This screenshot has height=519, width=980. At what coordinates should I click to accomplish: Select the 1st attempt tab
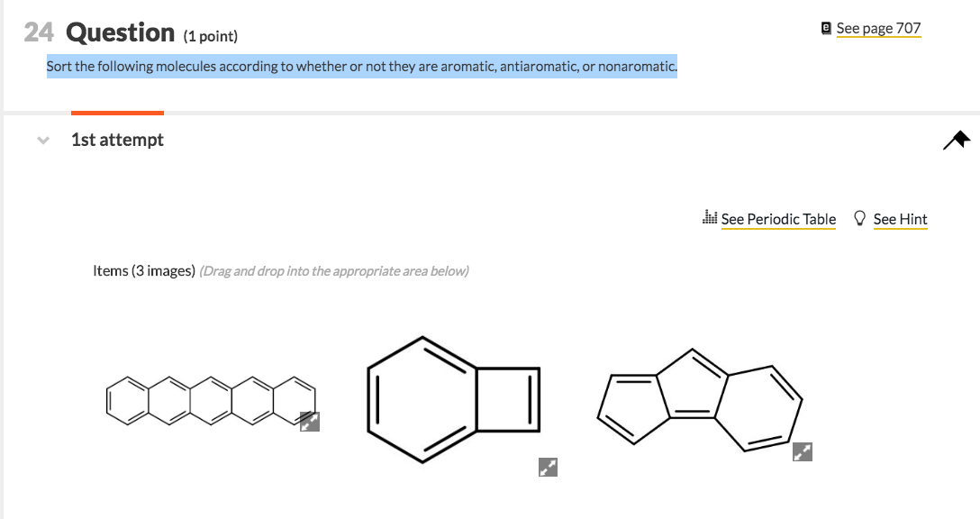[117, 140]
